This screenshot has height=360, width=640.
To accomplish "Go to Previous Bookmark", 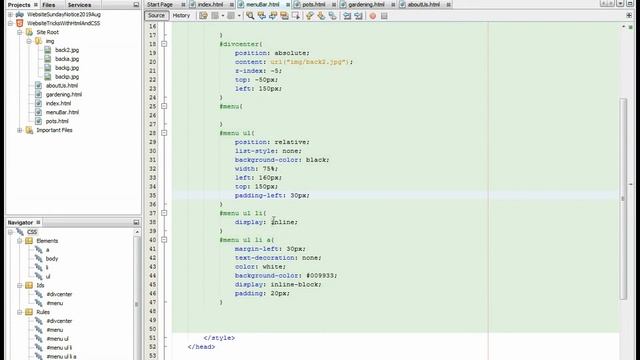I will point(310,16).
